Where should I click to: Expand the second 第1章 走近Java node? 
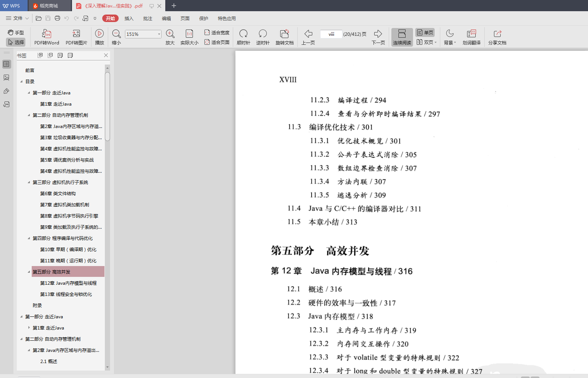pyautogui.click(x=29, y=328)
